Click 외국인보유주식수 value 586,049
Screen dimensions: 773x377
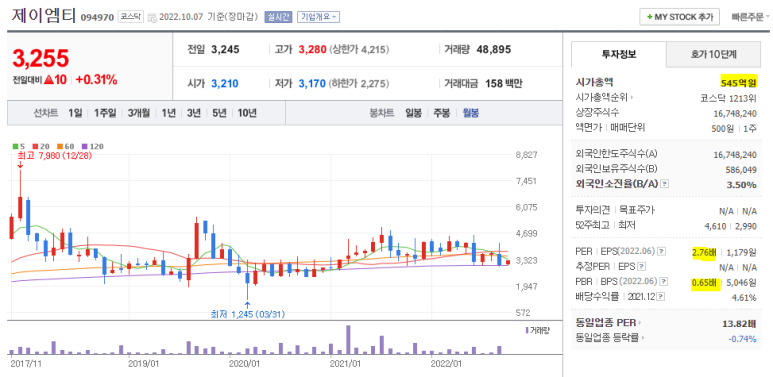(741, 170)
